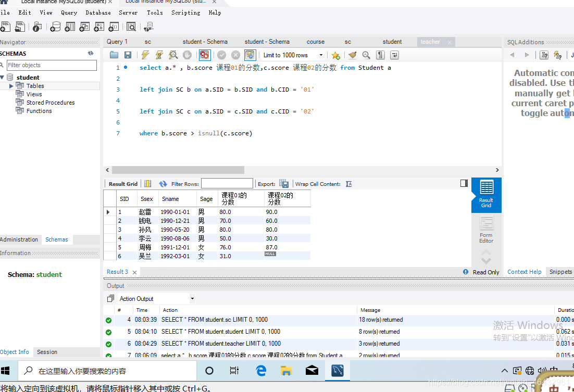Viewport: 574px width, 392px height.
Task: Toggle continue on error icon
Action: [x=205, y=55]
